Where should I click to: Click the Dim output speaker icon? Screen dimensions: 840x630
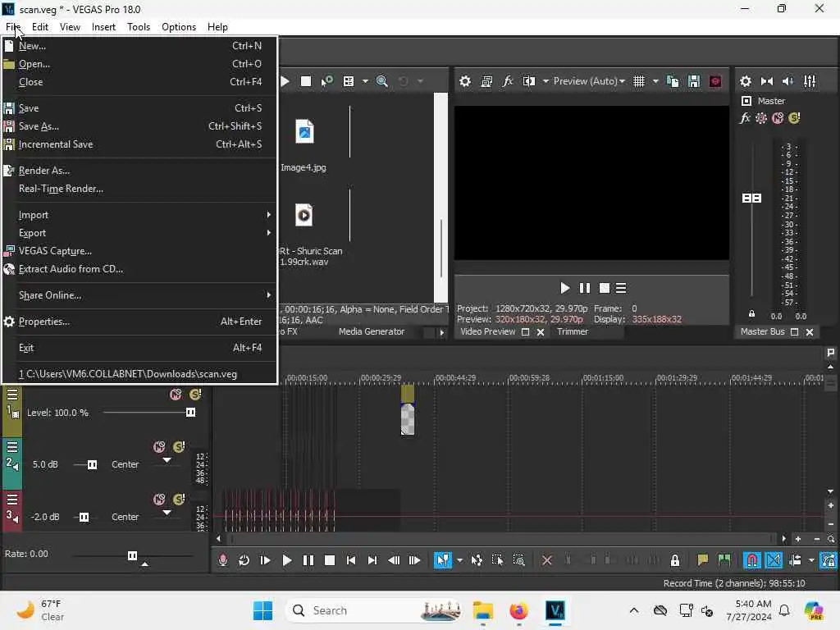pos(787,81)
